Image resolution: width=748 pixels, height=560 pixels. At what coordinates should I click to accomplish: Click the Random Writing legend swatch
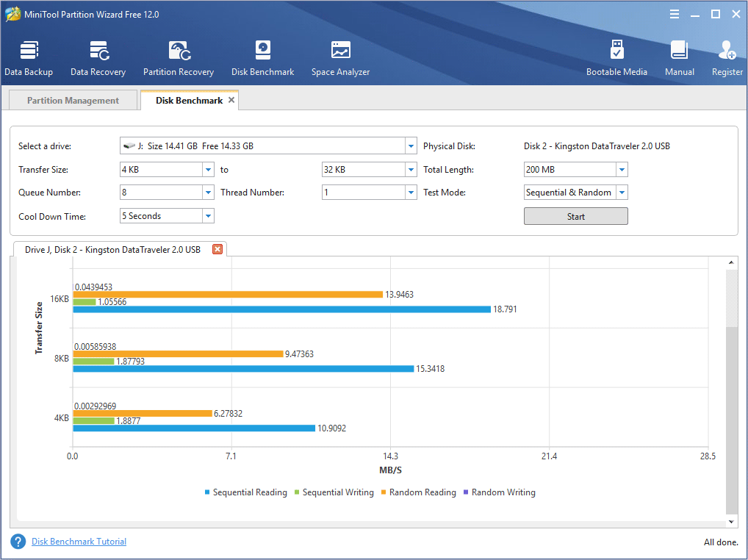tap(466, 492)
